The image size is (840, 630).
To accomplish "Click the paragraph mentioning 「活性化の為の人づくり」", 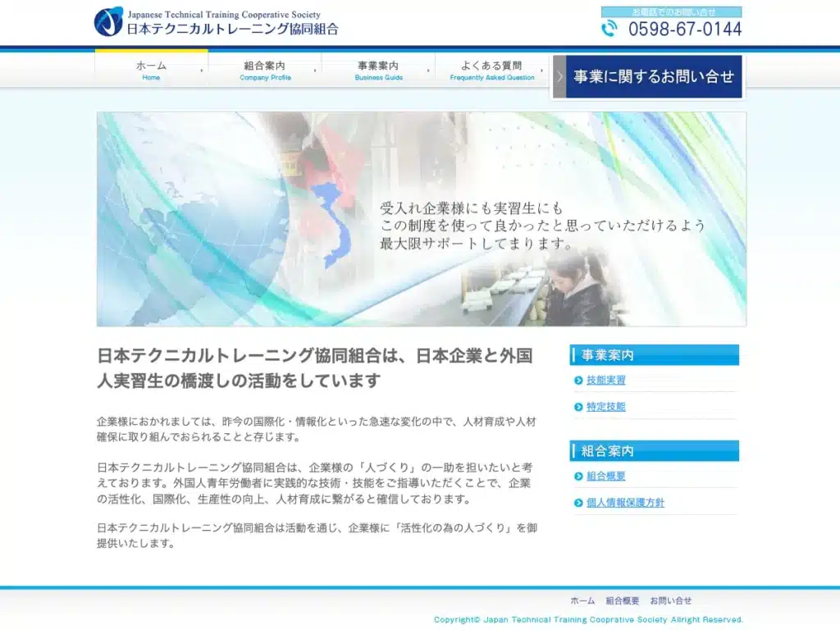I will pyautogui.click(x=317, y=536).
